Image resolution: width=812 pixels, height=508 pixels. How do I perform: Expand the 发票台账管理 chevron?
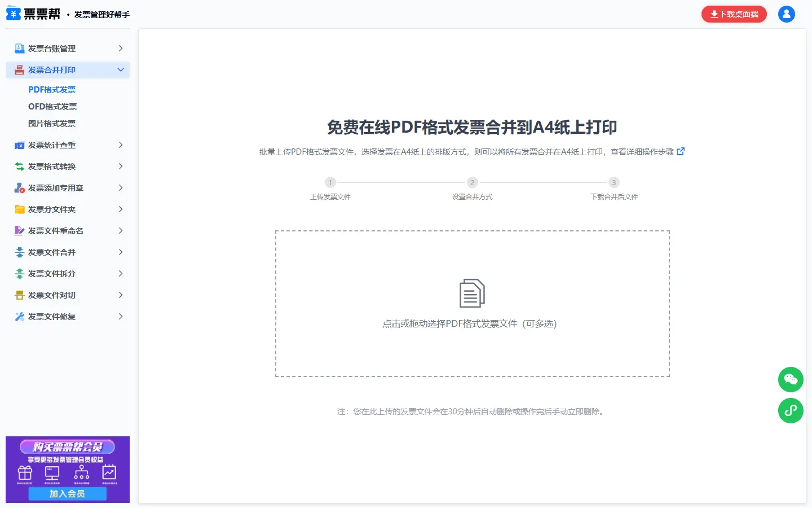pyautogui.click(x=121, y=49)
